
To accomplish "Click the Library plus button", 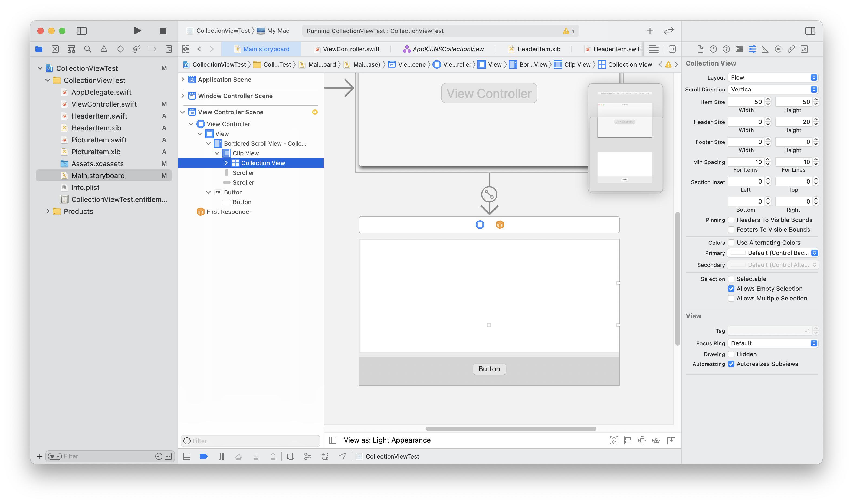I will point(649,31).
